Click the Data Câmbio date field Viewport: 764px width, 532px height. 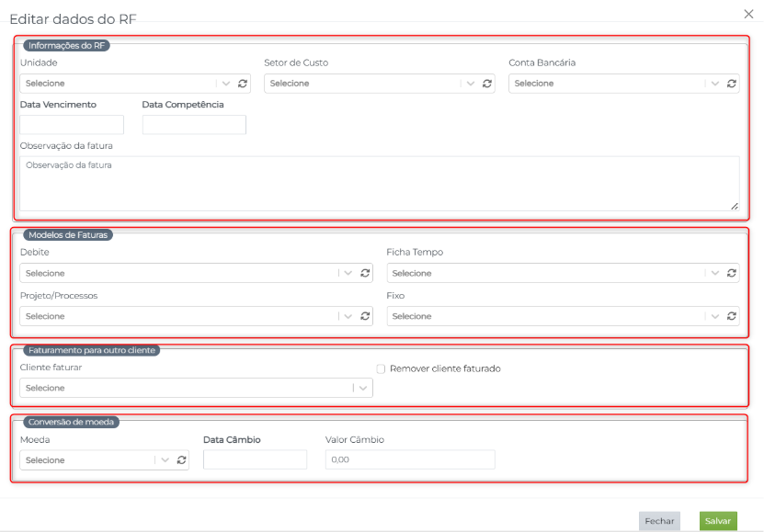pyautogui.click(x=256, y=459)
